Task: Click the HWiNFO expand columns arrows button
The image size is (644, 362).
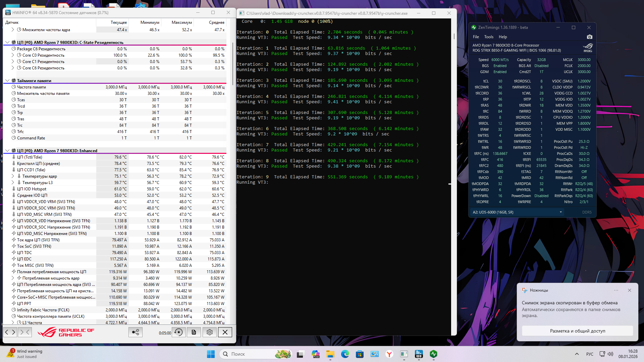Action: 10,332
